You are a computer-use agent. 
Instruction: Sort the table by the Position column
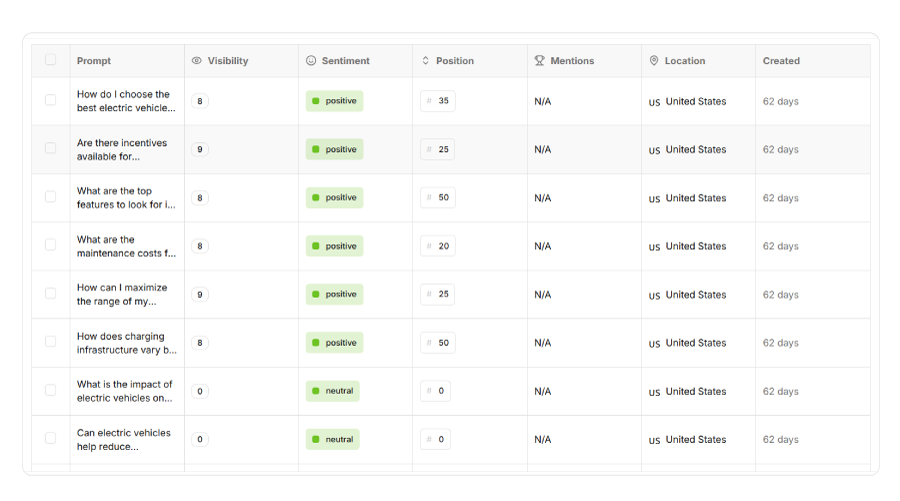(455, 61)
